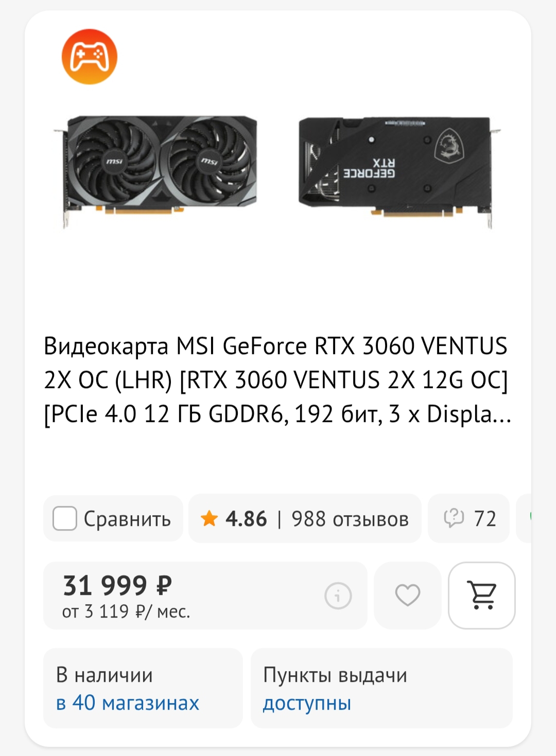Image resolution: width=556 pixels, height=756 pixels.
Task: Click the доступны pickup points link
Action: point(307,704)
